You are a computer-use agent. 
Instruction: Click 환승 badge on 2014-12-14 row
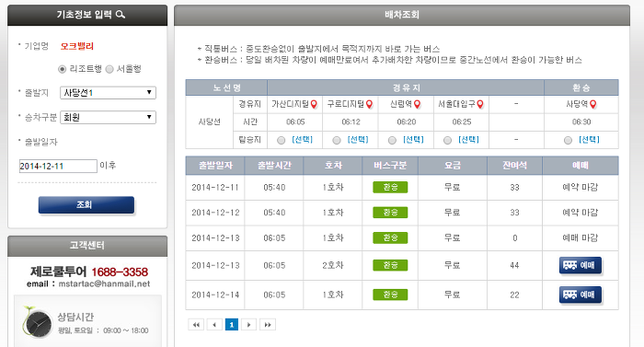pos(390,295)
